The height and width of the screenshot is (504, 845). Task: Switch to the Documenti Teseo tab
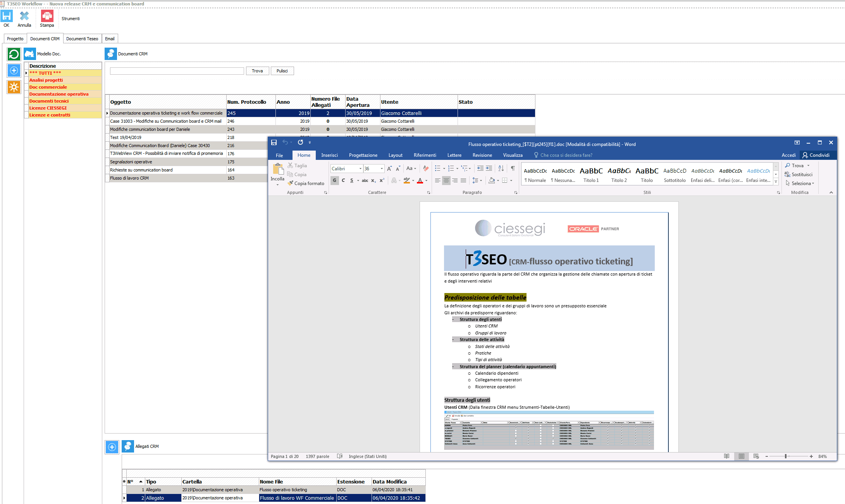tap(82, 39)
